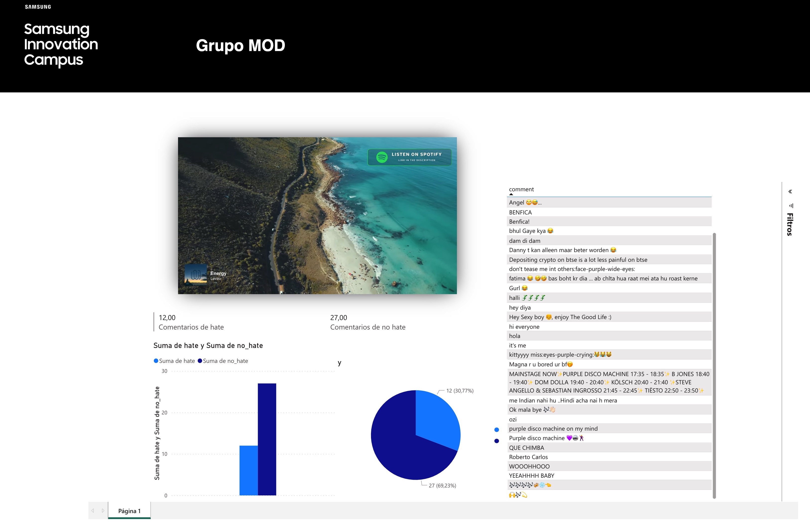Click the Spotify logo on the video banner
This screenshot has width=810, height=532.
(382, 157)
